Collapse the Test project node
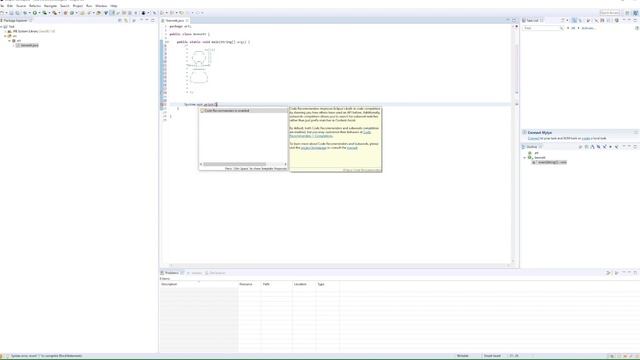The height and width of the screenshot is (360, 640). coord(1,27)
